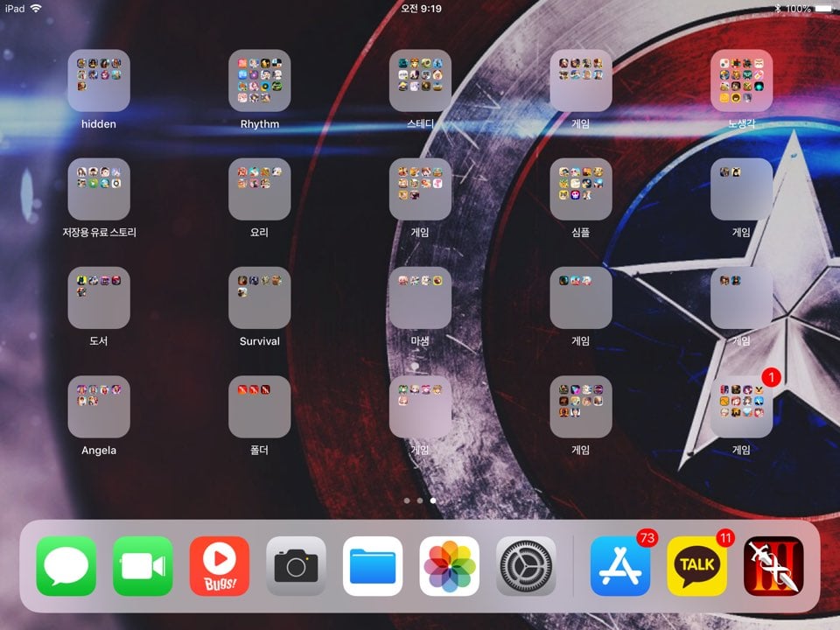Screen dimensions: 840x630
Task: Open the 심플 folder
Action: point(581,189)
